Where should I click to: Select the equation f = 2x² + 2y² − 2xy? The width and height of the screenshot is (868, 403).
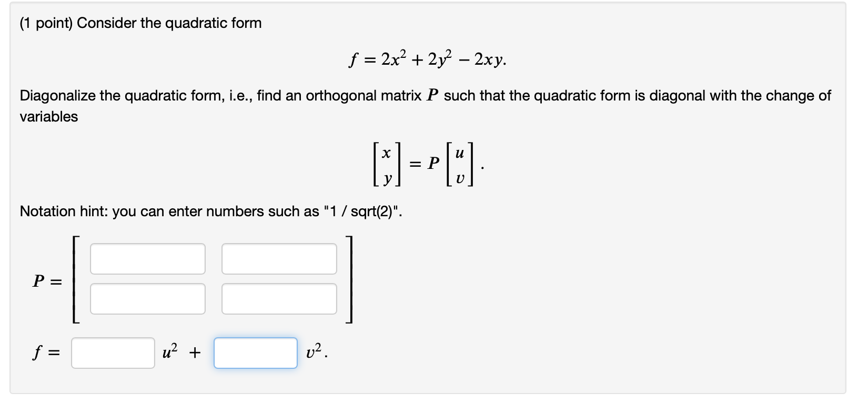[x=428, y=59]
